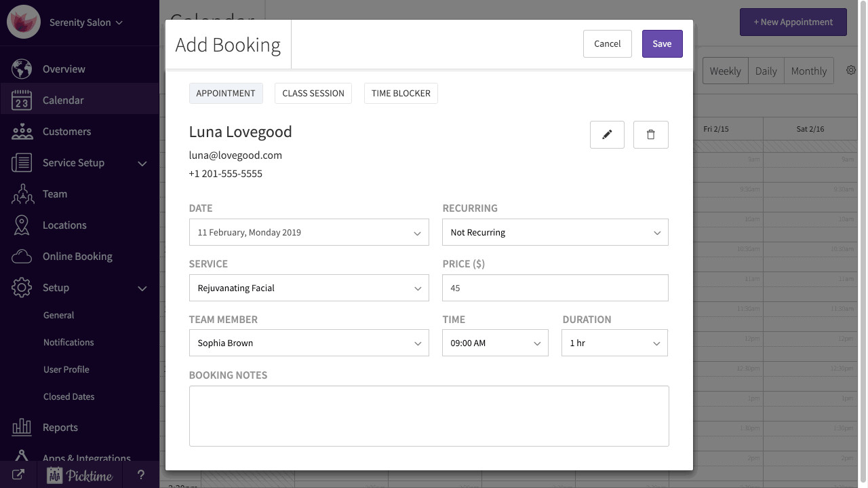Open the Service dropdown showing Rejuvanating Facial
Screen dimensions: 868x488
click(309, 288)
